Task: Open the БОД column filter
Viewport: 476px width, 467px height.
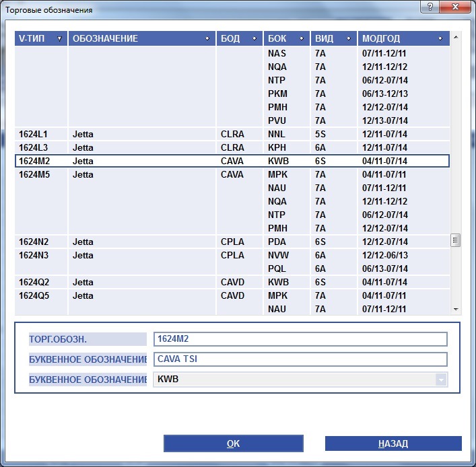Action: pyautogui.click(x=254, y=38)
